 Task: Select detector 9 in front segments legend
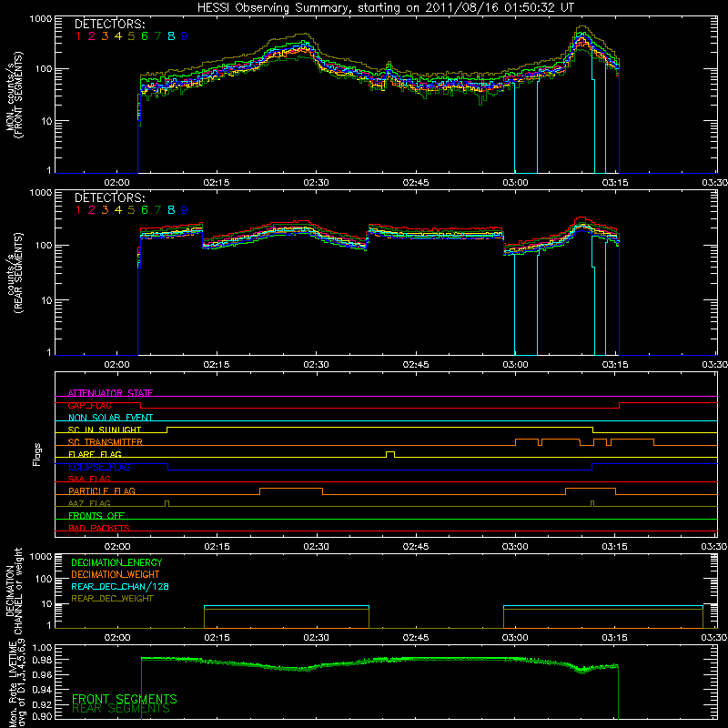point(185,36)
